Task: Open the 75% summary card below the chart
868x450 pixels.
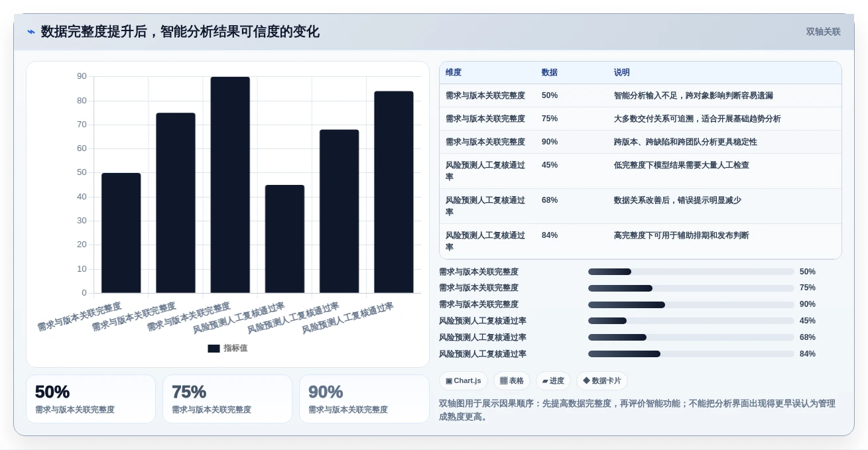Action: [x=227, y=399]
